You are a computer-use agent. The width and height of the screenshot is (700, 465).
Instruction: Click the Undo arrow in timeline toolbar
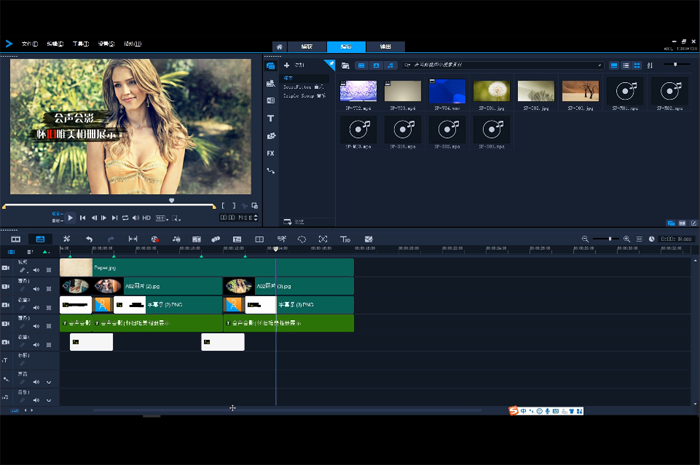pyautogui.click(x=89, y=239)
